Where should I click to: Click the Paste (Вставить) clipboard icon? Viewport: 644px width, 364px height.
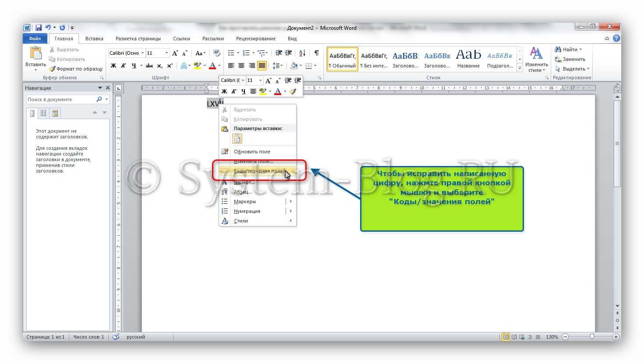(35, 53)
